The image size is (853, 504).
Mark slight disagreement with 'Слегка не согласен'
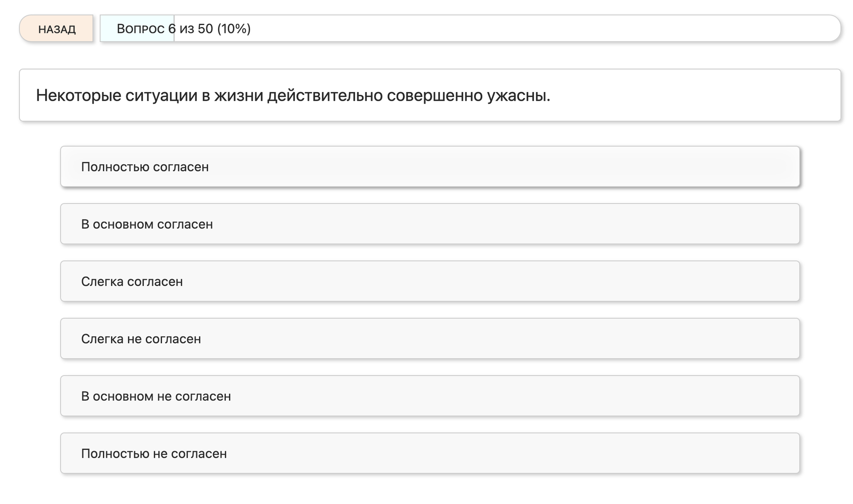(x=429, y=339)
